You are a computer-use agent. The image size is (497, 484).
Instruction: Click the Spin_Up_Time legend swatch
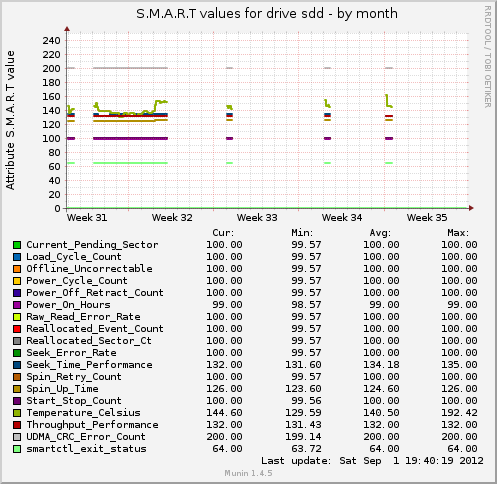point(17,389)
